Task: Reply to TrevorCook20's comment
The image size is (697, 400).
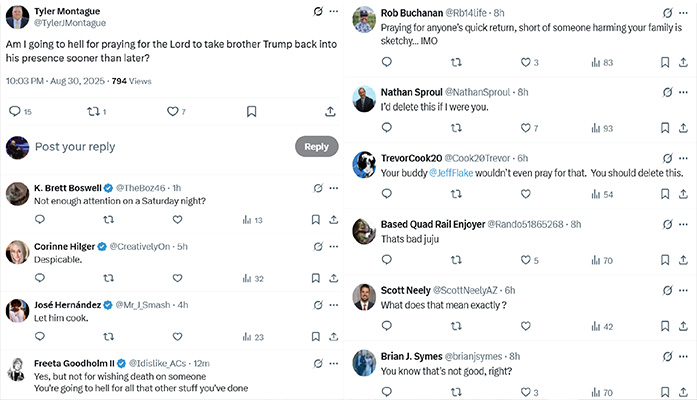Action: [x=386, y=194]
